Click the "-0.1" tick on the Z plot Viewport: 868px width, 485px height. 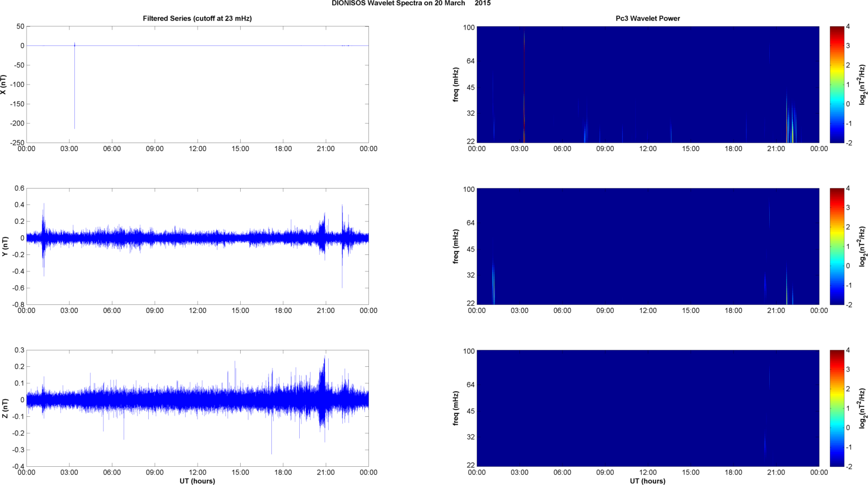(17, 417)
